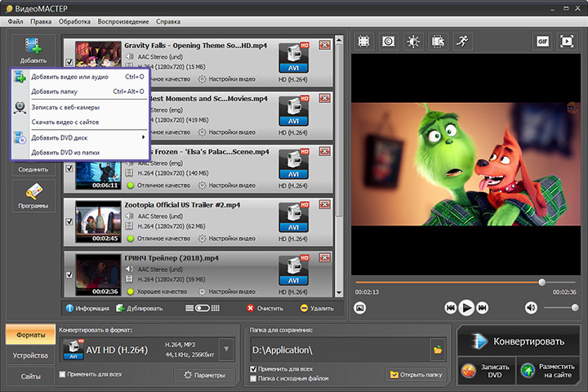Open the speed change running-man icon
Viewport: 588px width, 392px height.
[x=462, y=42]
